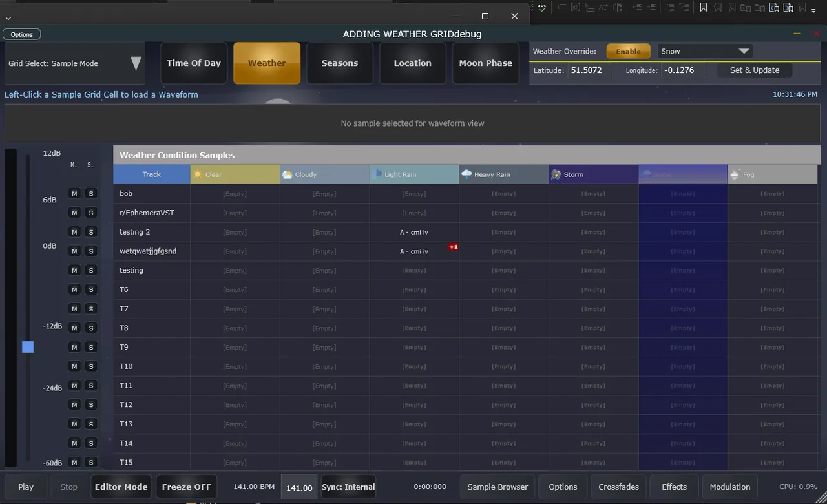This screenshot has height=504, width=827.
Task: Switch to the Seasons tab
Action: 339,63
